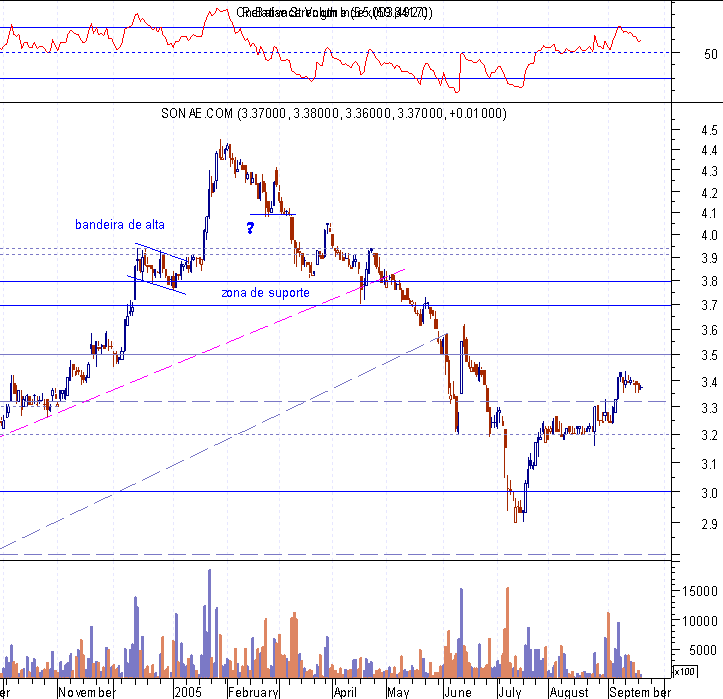723x699 pixels.
Task: Click the 4.2 price axis label
Action: click(x=709, y=193)
